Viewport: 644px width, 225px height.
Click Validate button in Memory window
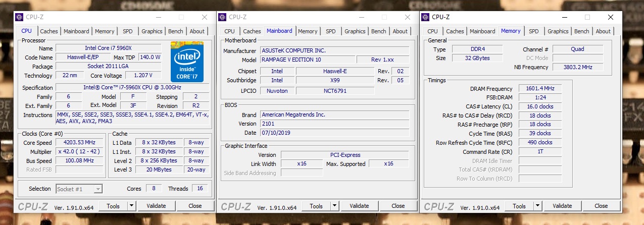click(x=562, y=206)
